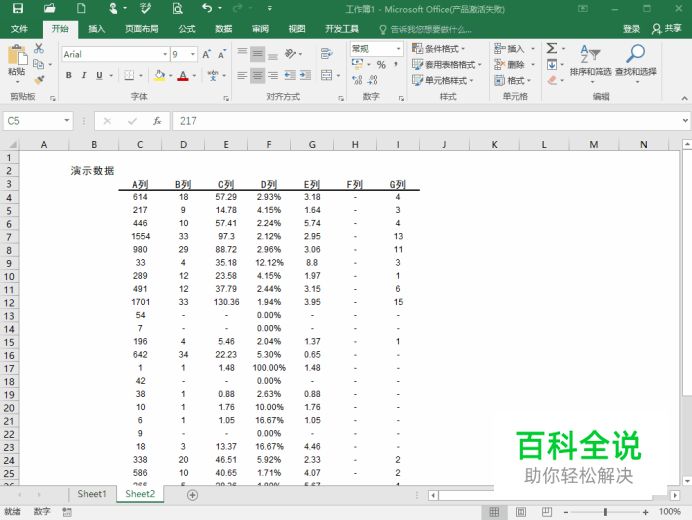Center text horizontally
This screenshot has height=520, width=692.
258,75
